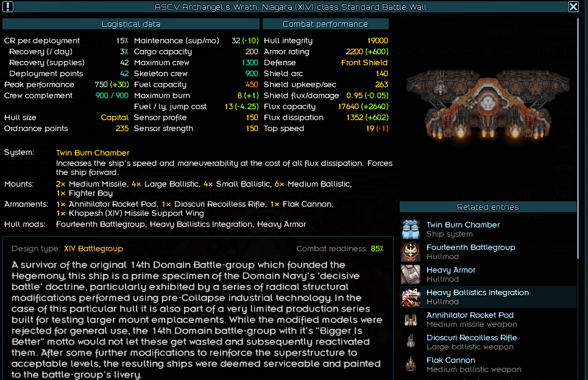Click the Armor rating value 2200 (+600)
The image size is (588, 380).
click(x=367, y=51)
